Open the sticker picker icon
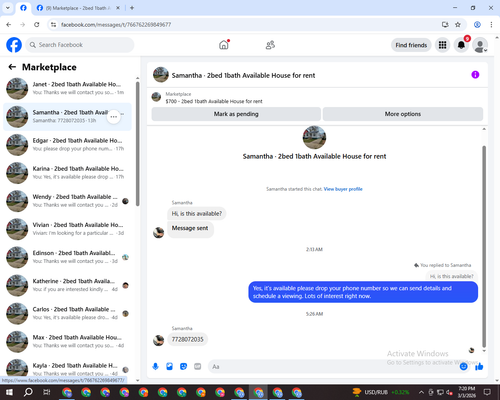This screenshot has width=500, height=400. coord(183,367)
